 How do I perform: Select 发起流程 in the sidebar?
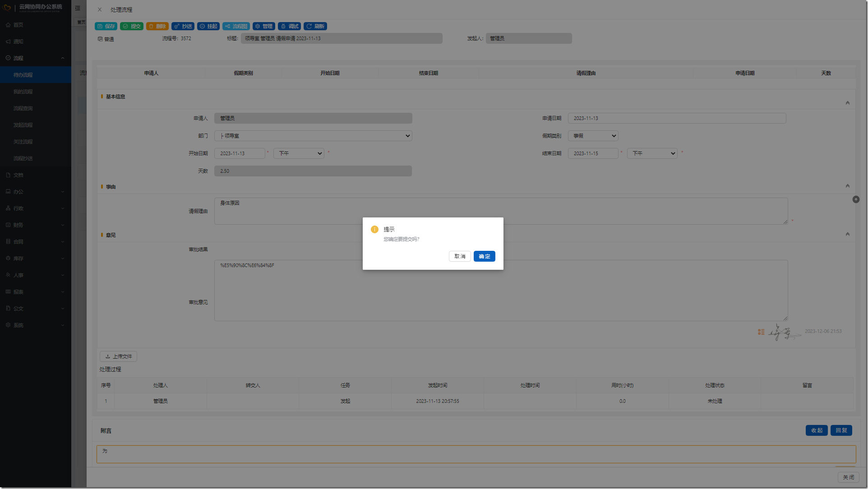[x=36, y=125]
